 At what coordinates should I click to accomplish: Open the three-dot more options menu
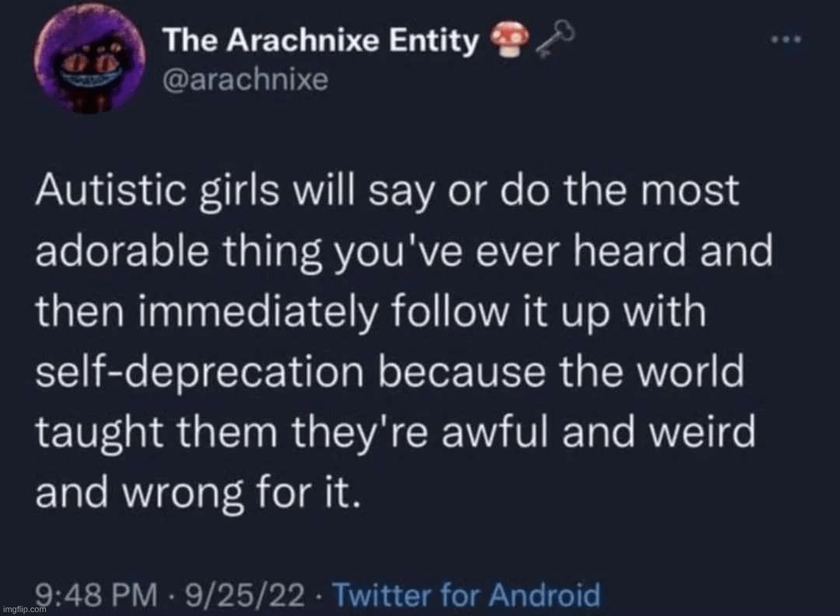pyautogui.click(x=786, y=39)
